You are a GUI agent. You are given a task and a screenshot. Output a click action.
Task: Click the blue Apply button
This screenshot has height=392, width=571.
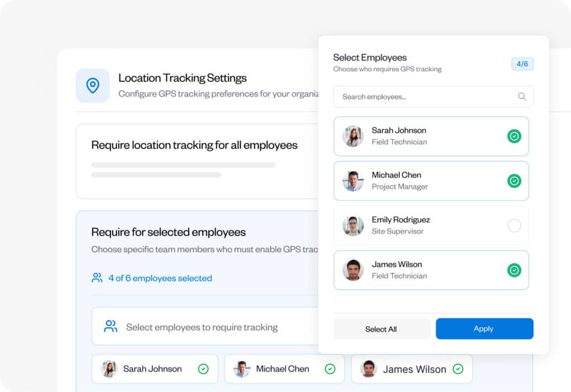pos(484,328)
